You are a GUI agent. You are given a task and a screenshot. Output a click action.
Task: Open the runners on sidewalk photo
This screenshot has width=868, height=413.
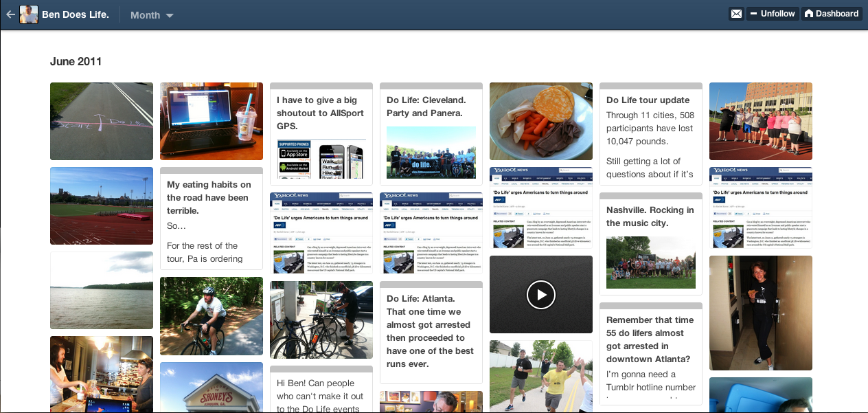pos(541,377)
